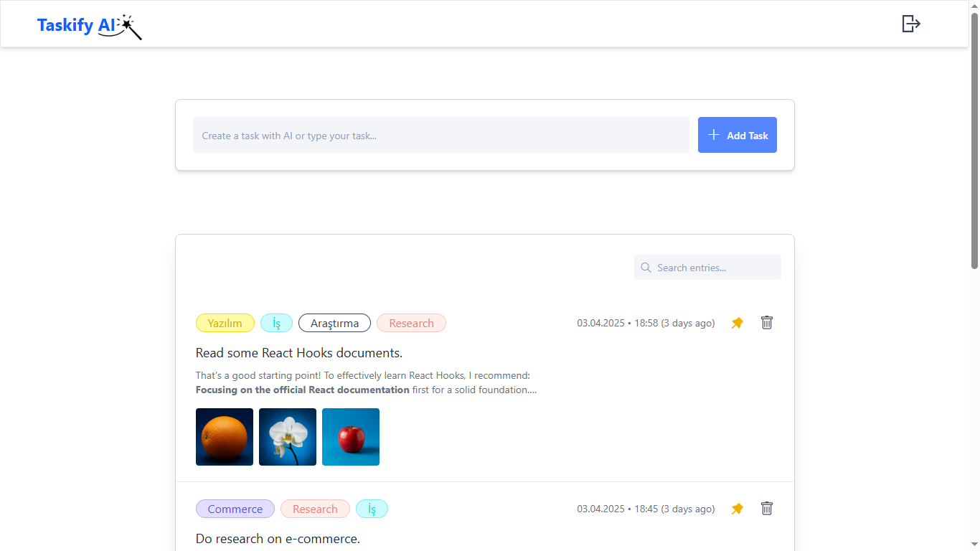Click the logout icon in header
This screenshot has height=551, width=980.
click(x=910, y=24)
